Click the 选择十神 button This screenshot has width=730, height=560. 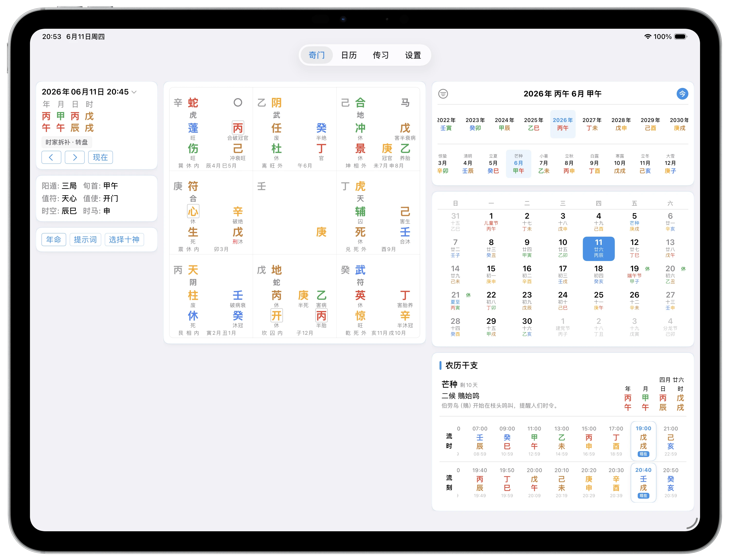[x=124, y=240]
